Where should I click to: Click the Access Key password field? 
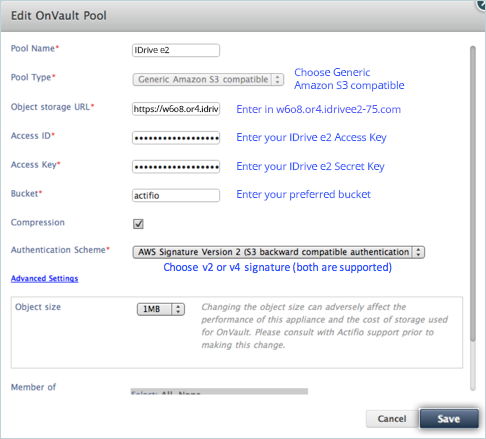pyautogui.click(x=176, y=167)
